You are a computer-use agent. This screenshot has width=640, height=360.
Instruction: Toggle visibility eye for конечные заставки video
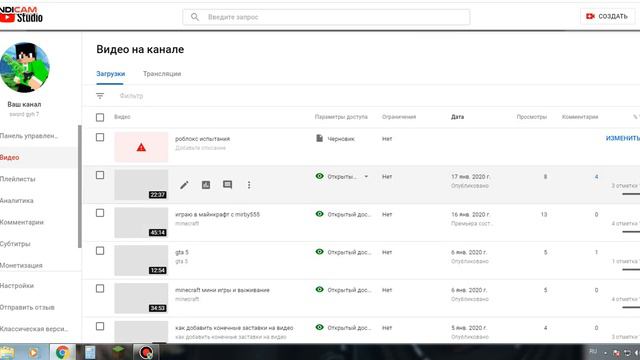pos(320,327)
